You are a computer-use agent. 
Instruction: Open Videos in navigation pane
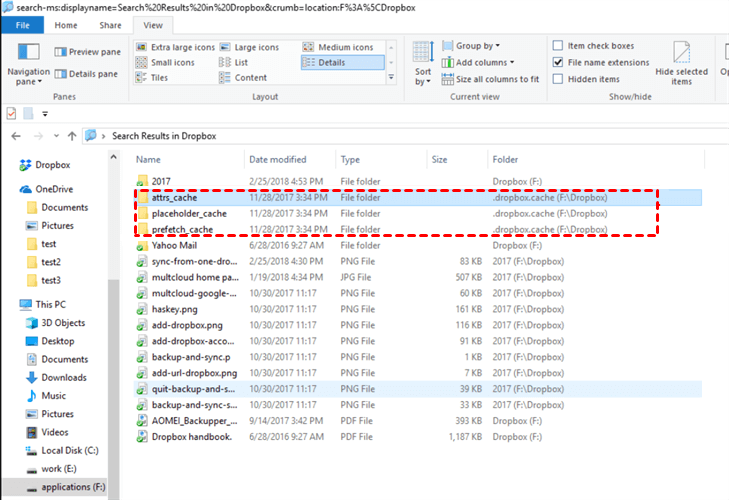pos(47,432)
